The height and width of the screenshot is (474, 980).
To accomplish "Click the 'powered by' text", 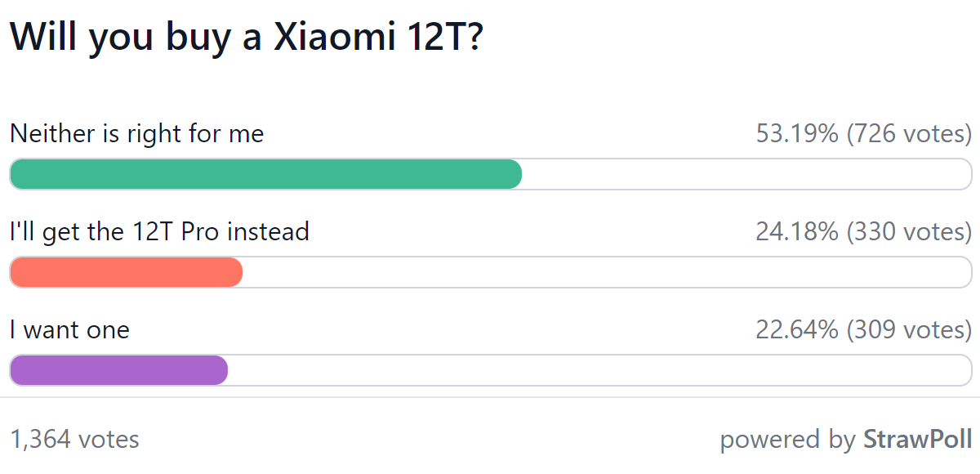I will (x=788, y=440).
